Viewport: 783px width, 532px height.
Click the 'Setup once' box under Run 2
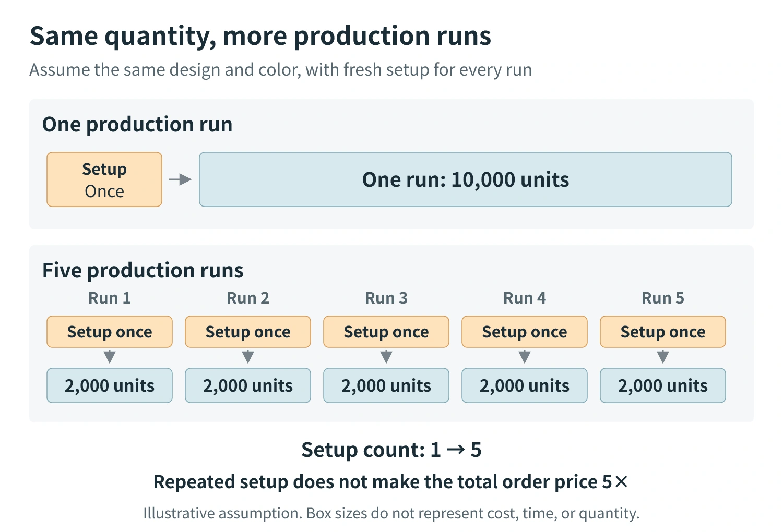coord(248,332)
